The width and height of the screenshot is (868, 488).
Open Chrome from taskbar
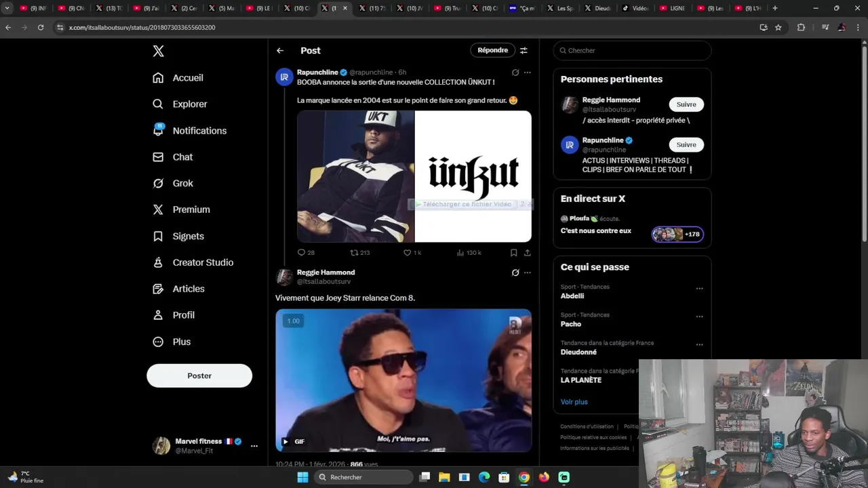(524, 477)
